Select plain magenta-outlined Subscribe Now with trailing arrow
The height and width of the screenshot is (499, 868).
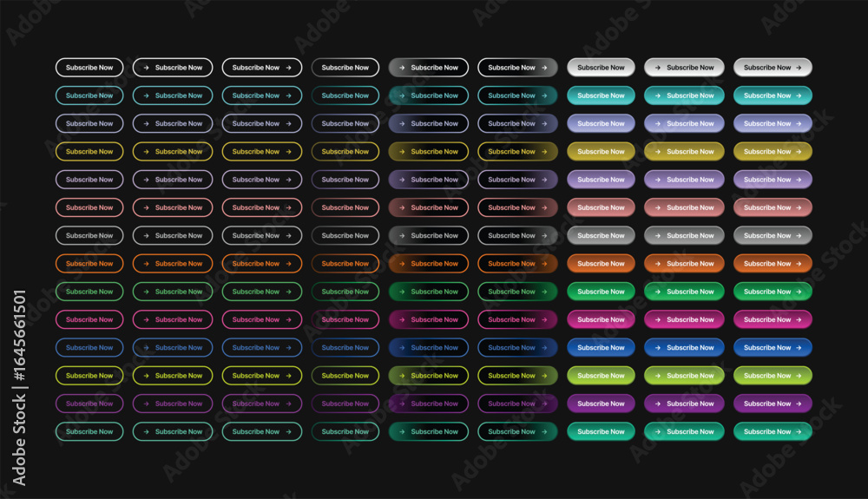(x=262, y=319)
